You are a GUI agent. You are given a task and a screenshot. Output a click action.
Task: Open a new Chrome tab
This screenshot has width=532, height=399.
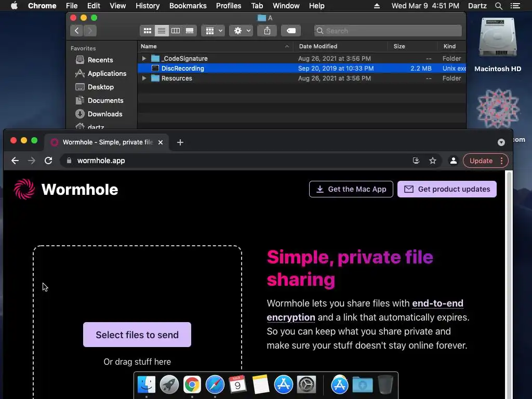pyautogui.click(x=180, y=142)
